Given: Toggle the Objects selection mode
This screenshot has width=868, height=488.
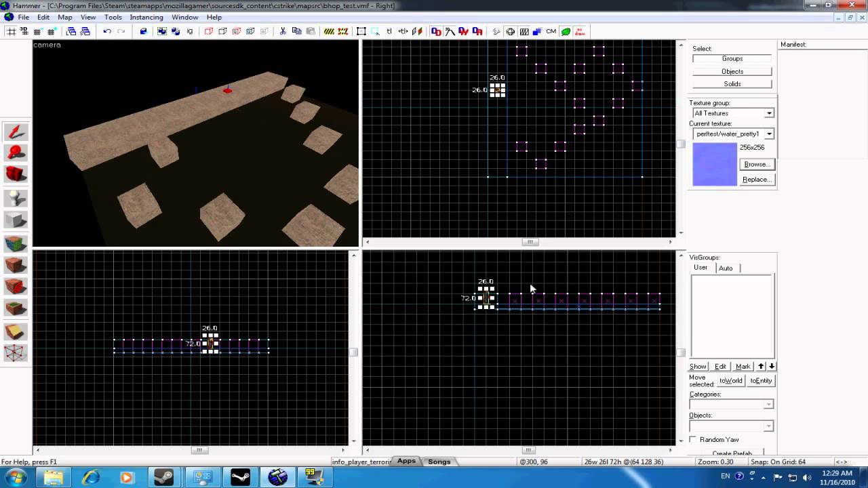Looking at the screenshot, I should (x=732, y=71).
